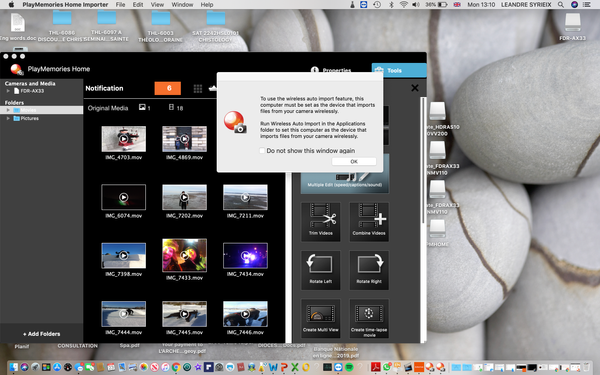Image resolution: width=600 pixels, height=375 pixels.
Task: Filter by video count icon
Action: pyautogui.click(x=171, y=108)
